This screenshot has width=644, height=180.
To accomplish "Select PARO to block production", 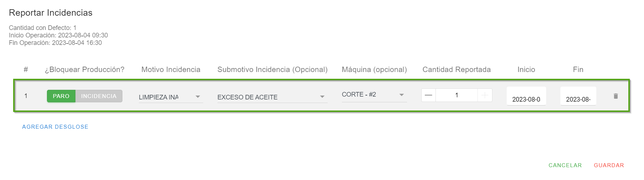I will coord(61,96).
